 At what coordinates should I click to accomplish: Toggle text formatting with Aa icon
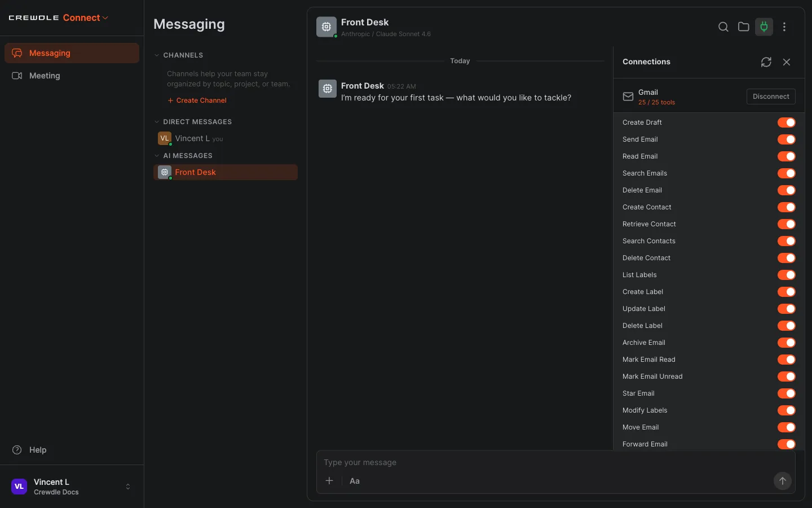click(355, 481)
